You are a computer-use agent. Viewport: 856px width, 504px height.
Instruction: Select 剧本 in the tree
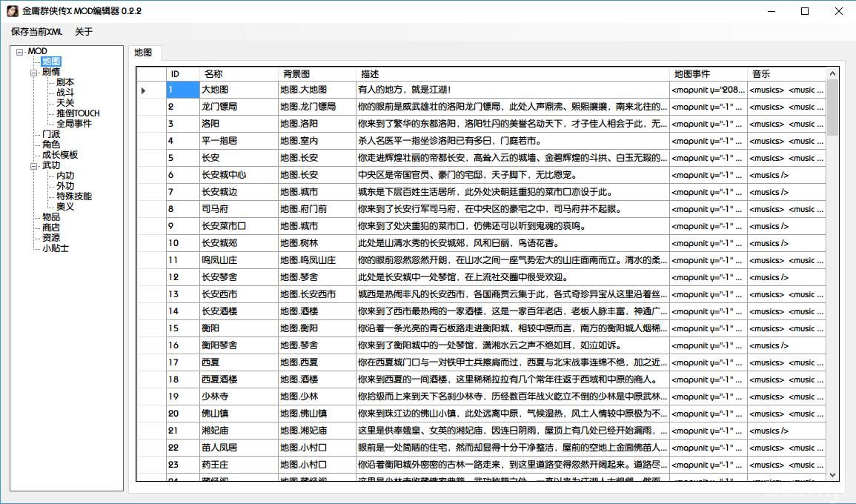(65, 82)
